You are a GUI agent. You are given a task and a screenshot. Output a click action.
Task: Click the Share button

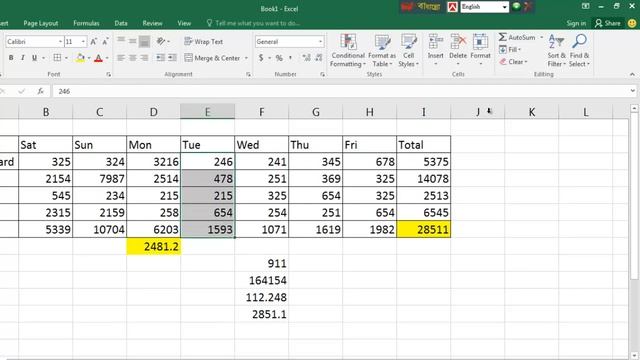tap(608, 23)
